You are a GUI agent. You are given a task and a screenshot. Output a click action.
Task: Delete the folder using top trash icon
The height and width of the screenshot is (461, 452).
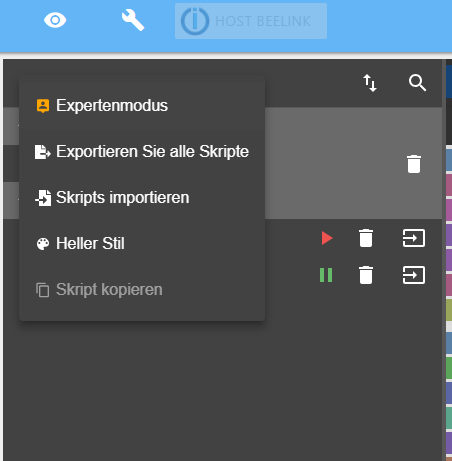click(414, 164)
